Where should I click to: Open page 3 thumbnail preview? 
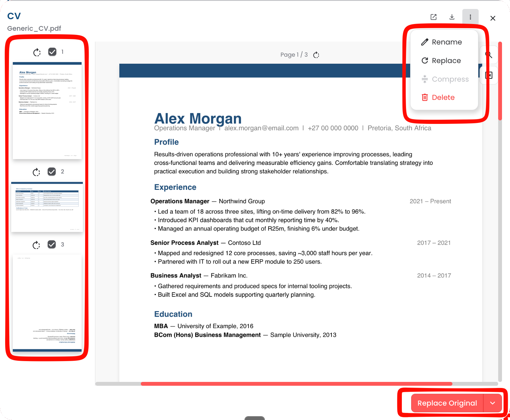[47, 303]
